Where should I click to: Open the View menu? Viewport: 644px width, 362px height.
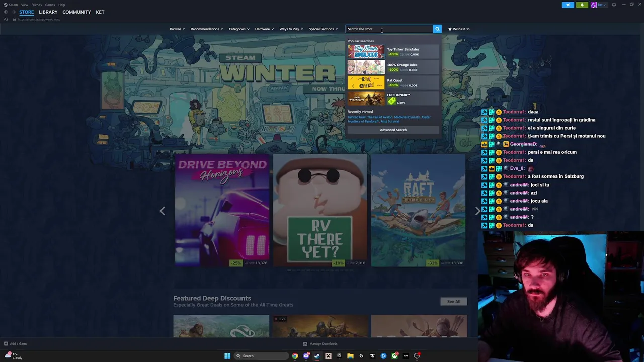(x=24, y=5)
